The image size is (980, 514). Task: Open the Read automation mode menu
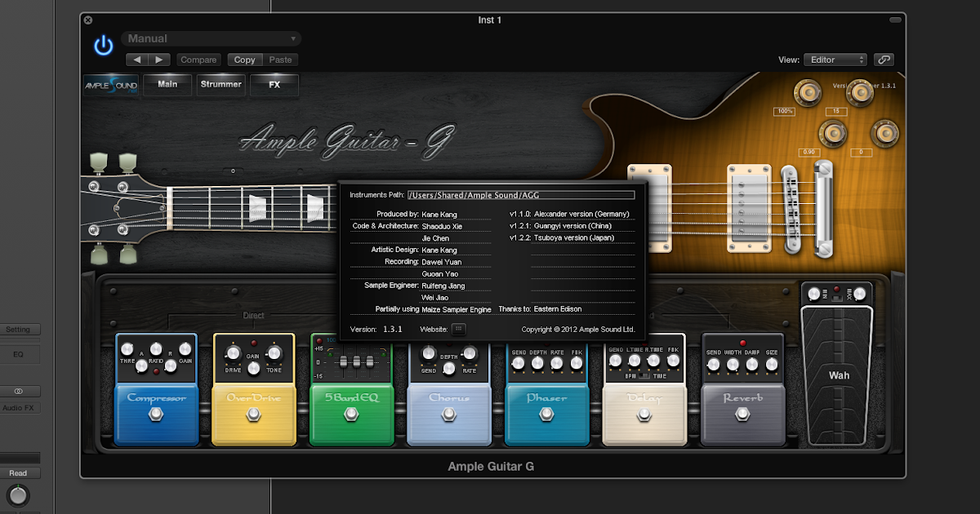pos(18,473)
